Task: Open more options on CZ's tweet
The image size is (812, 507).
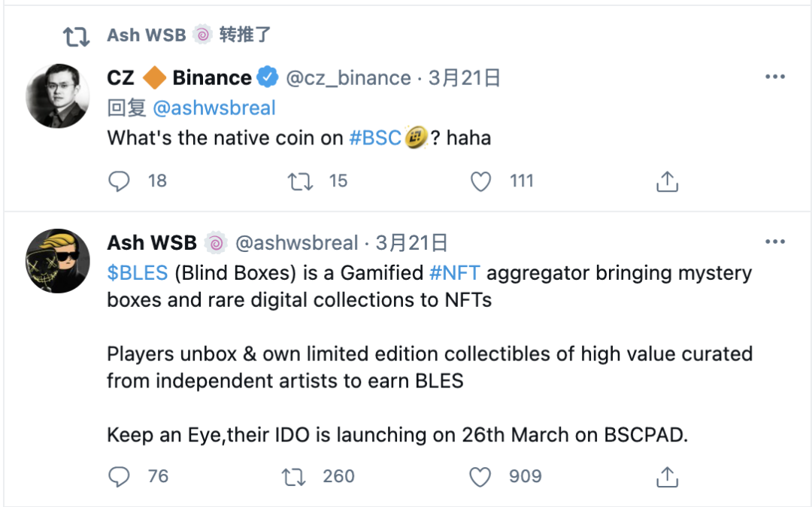Action: (x=775, y=77)
